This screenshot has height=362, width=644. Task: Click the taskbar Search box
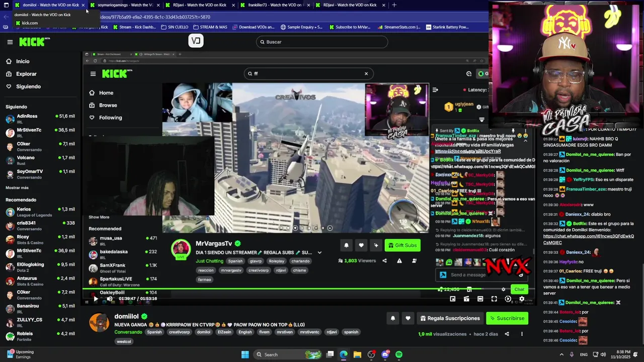tap(287, 354)
